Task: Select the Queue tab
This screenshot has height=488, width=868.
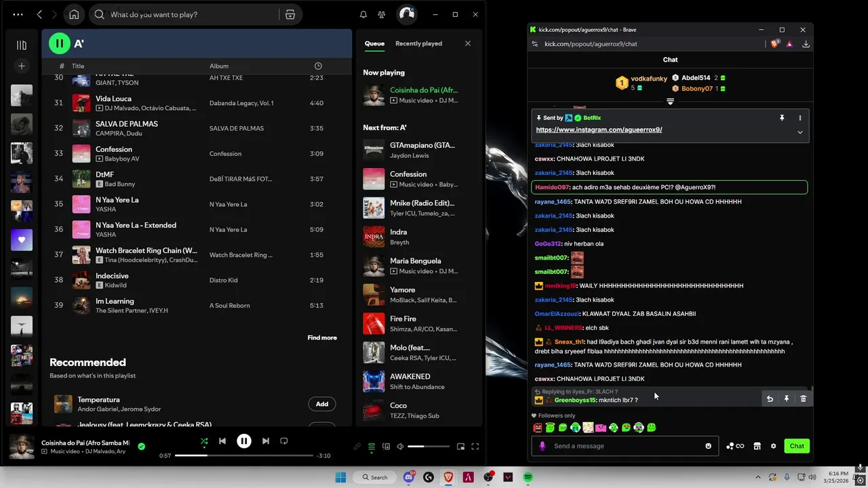Action: [374, 43]
